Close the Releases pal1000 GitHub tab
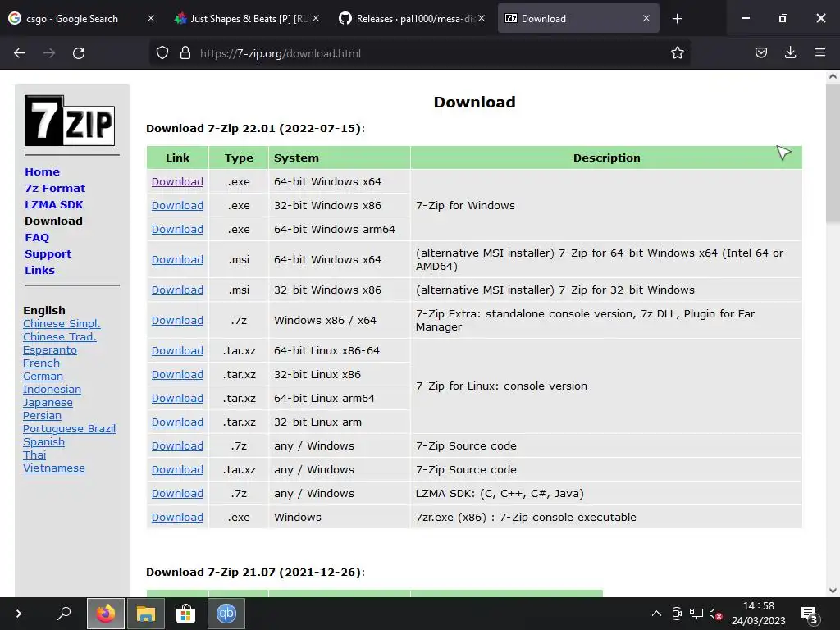The height and width of the screenshot is (630, 840). pos(482,18)
